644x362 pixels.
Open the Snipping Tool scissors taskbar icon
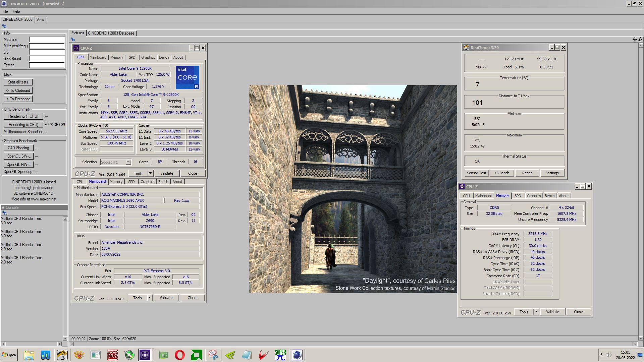[x=213, y=355]
